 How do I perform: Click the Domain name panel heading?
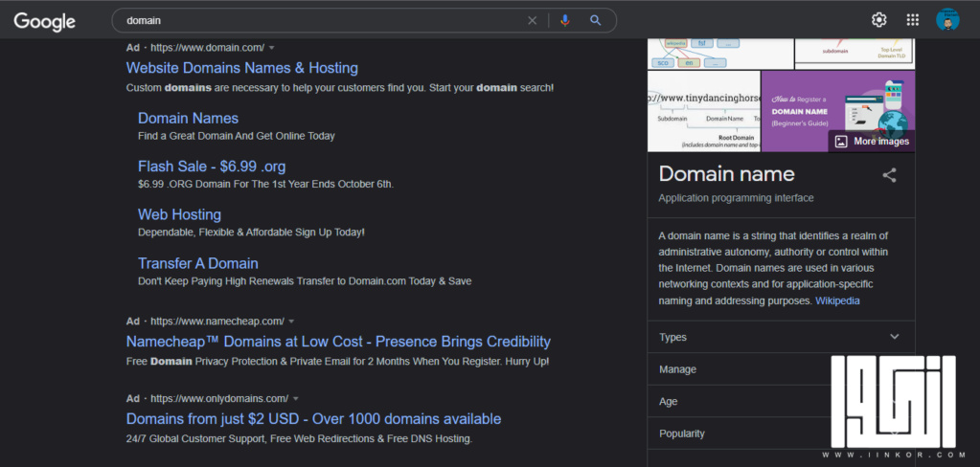pyautogui.click(x=726, y=173)
